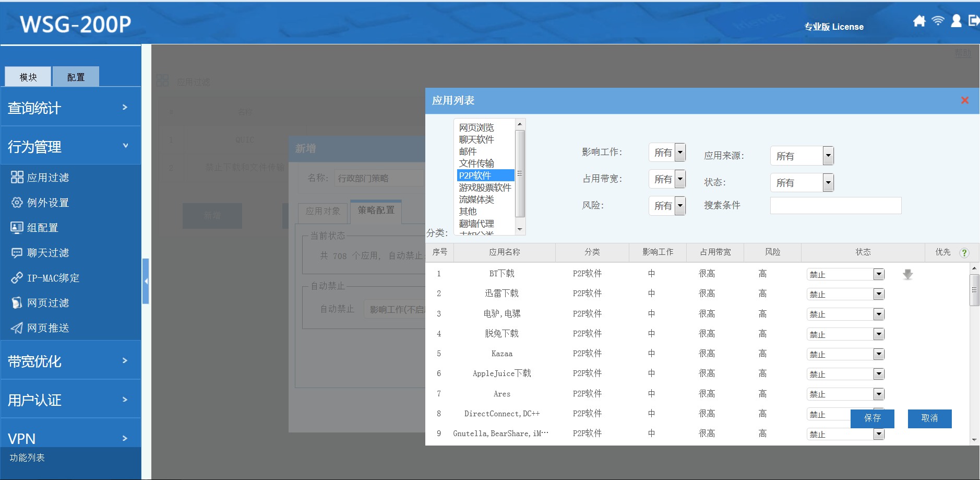Screen dimensions: 980x480
Task: Expand the 带宽优化 menu section
Action: [70, 361]
